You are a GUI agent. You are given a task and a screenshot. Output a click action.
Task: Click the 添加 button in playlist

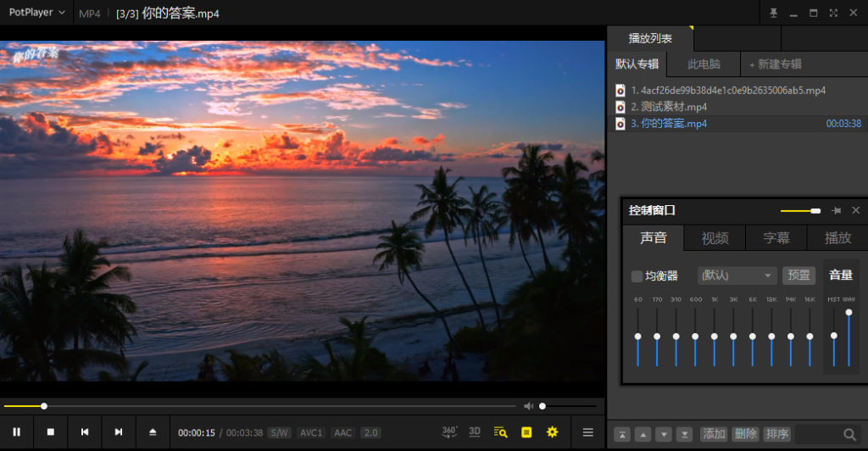coord(714,434)
